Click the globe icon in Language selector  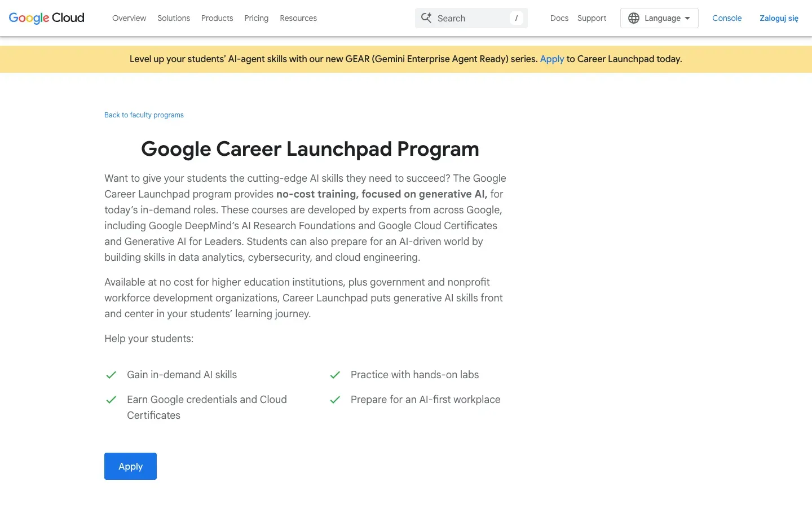coord(634,18)
